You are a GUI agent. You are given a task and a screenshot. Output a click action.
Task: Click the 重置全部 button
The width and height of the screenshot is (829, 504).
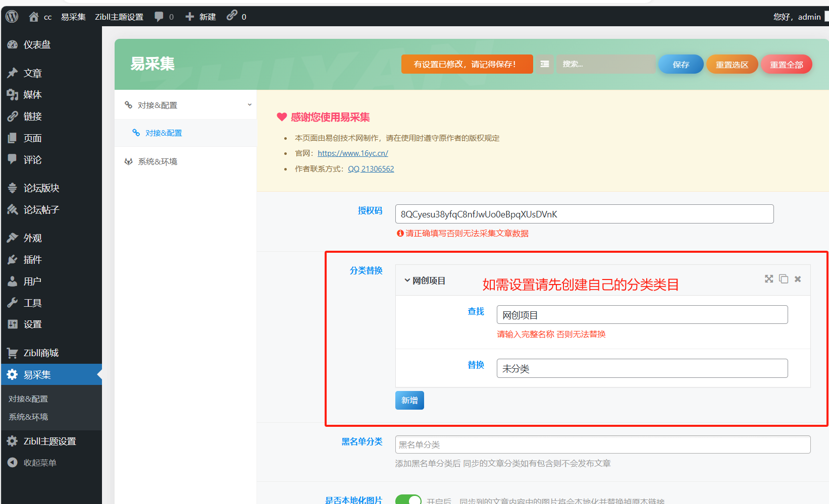(x=787, y=65)
